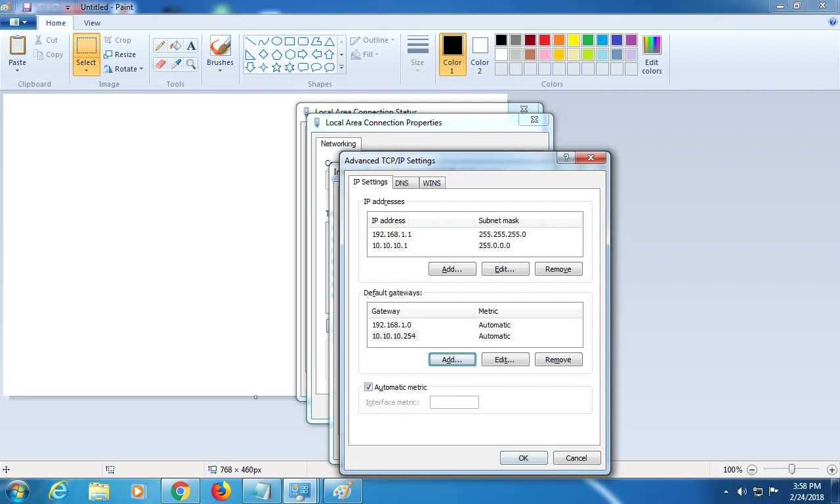The image size is (840, 504).
Task: Select Networking tab in Local Area Connection Properties
Action: 338,144
